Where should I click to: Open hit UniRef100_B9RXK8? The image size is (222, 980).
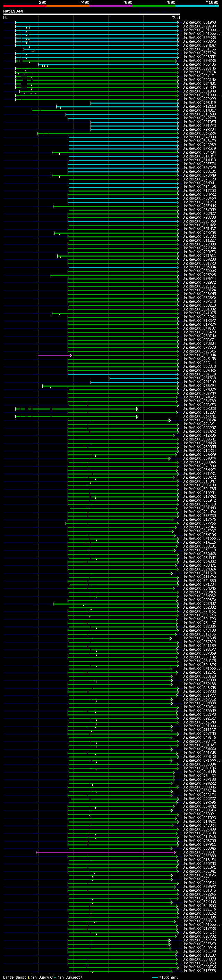199,38
